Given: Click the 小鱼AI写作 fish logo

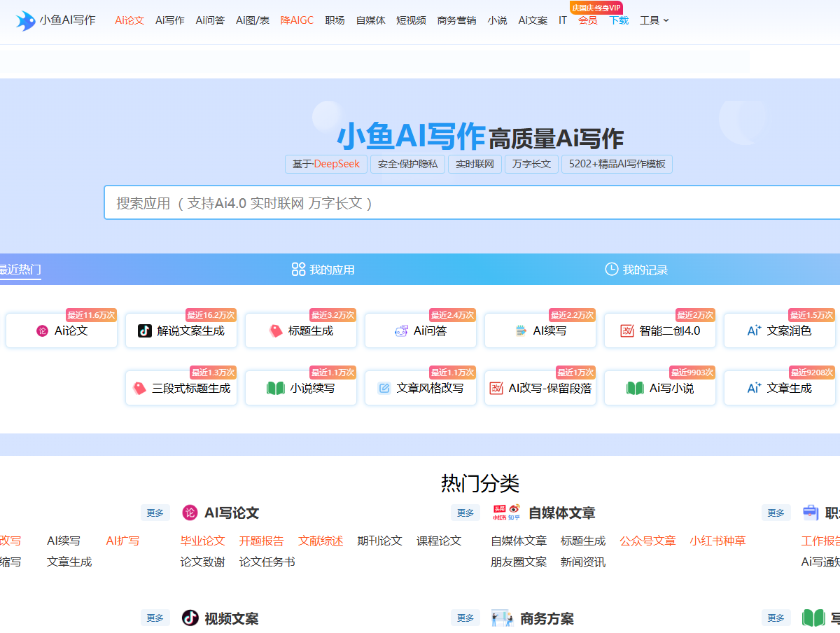Looking at the screenshot, I should (x=26, y=20).
